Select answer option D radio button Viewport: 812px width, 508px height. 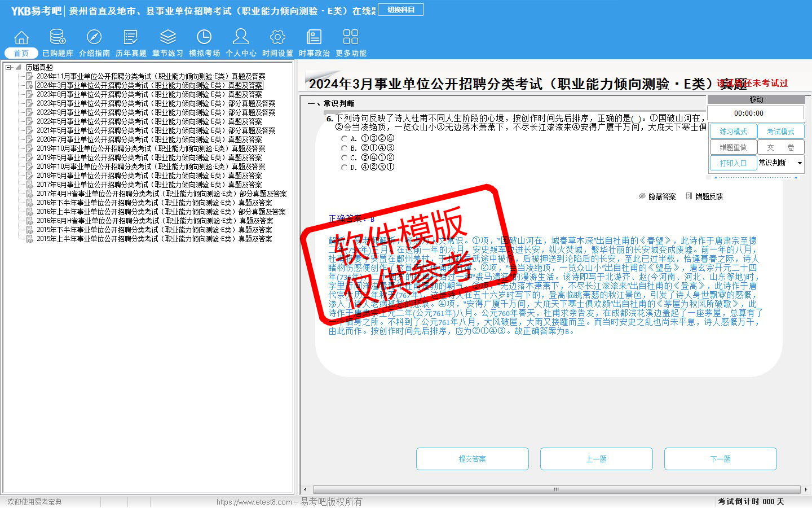click(345, 167)
